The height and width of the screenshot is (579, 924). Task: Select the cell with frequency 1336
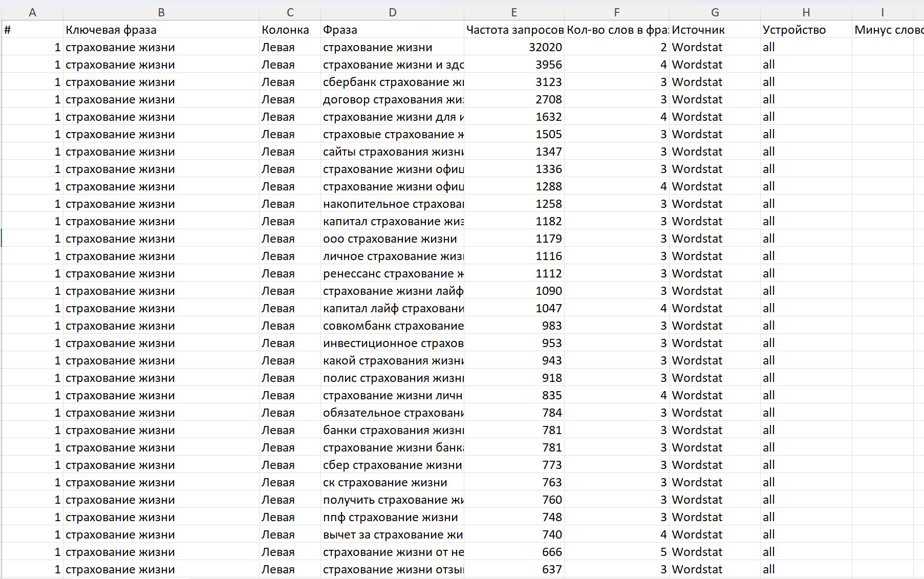(x=514, y=169)
